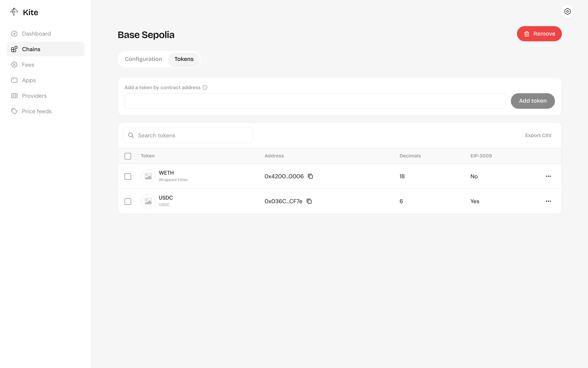Open Price feeds from sidebar
Viewport: 588px width, 368px height.
[x=46, y=111]
